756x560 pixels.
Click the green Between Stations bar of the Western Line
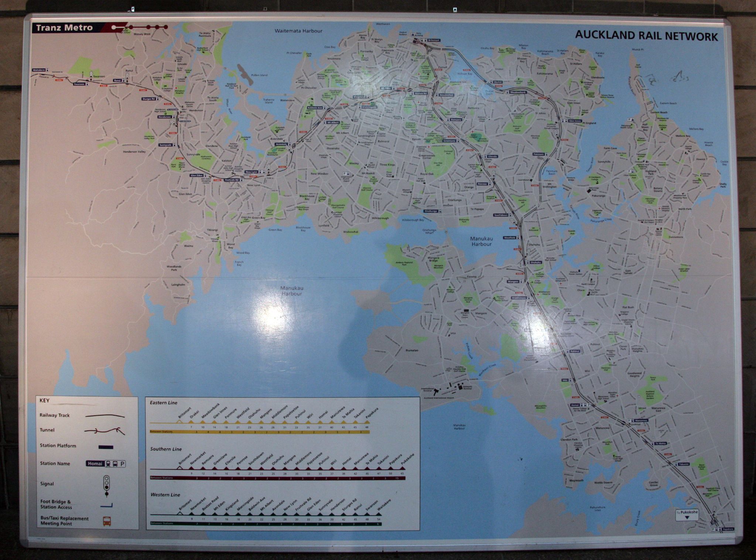pyautogui.click(x=266, y=523)
